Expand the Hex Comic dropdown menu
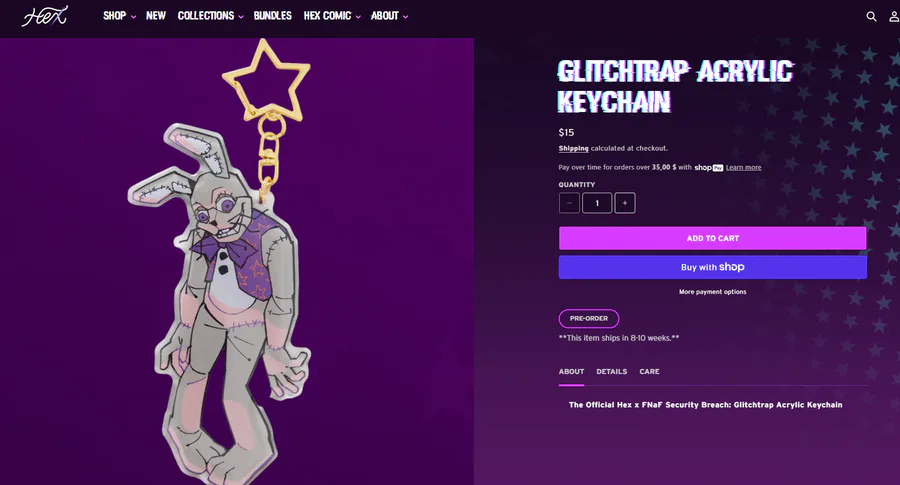The image size is (900, 485). (332, 16)
